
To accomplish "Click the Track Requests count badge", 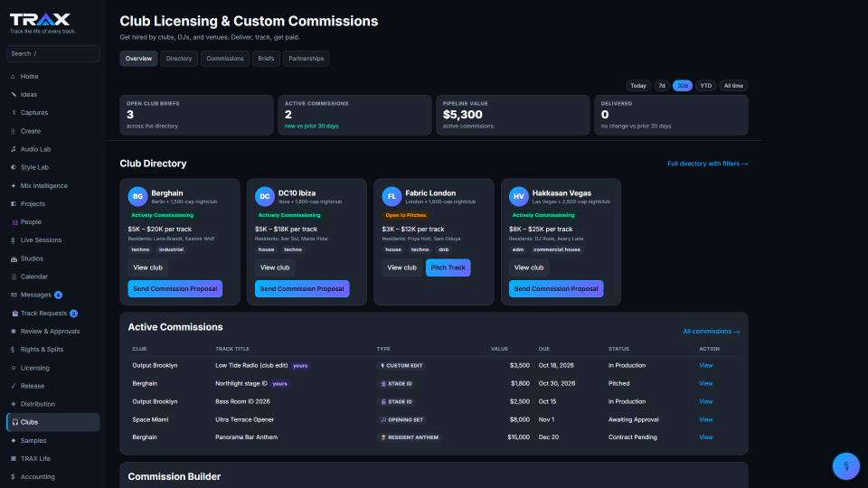I will coord(73,314).
